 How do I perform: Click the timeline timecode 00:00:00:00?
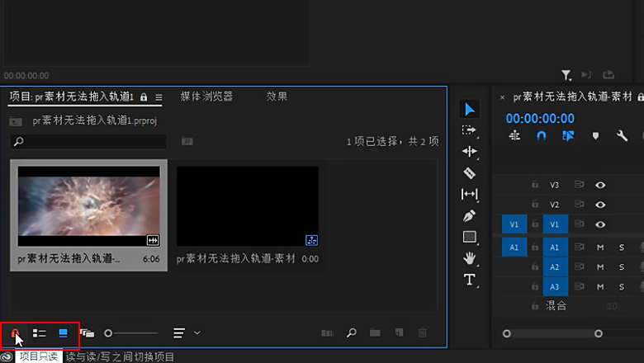(540, 119)
